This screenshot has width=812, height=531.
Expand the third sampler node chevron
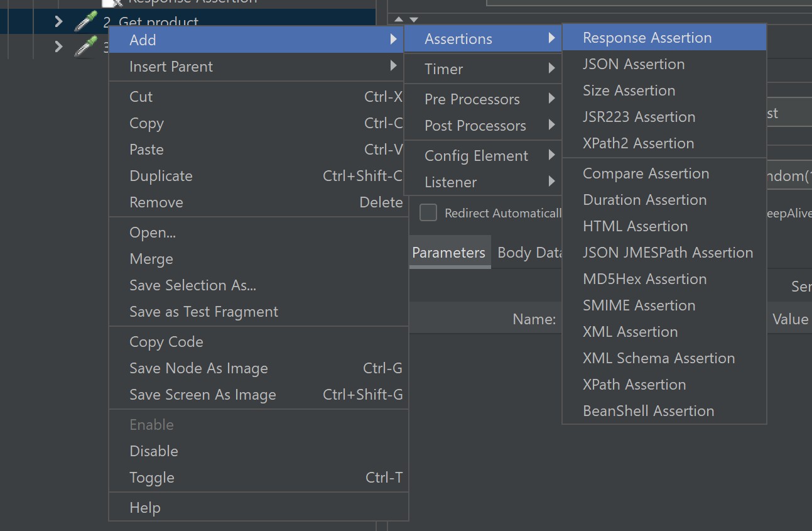[58, 46]
